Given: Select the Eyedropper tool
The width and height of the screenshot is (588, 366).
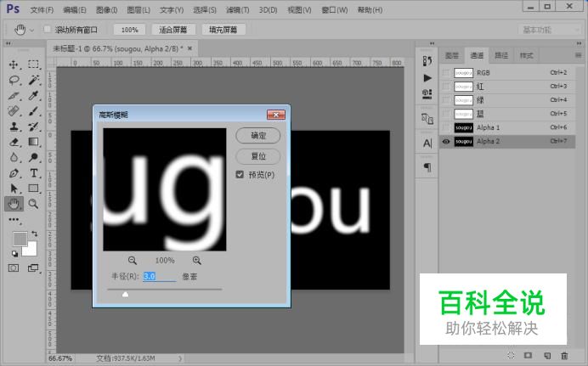Looking at the screenshot, I should (33, 95).
